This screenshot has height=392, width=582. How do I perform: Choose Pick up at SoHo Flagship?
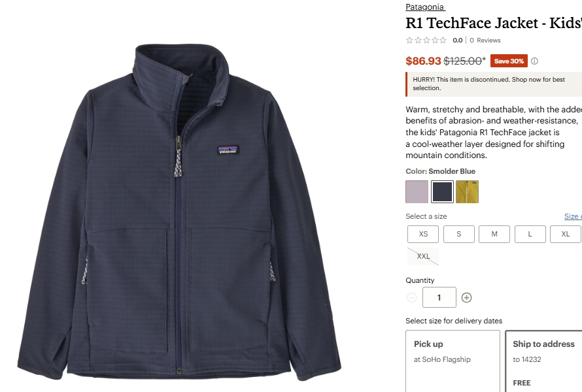(x=453, y=361)
